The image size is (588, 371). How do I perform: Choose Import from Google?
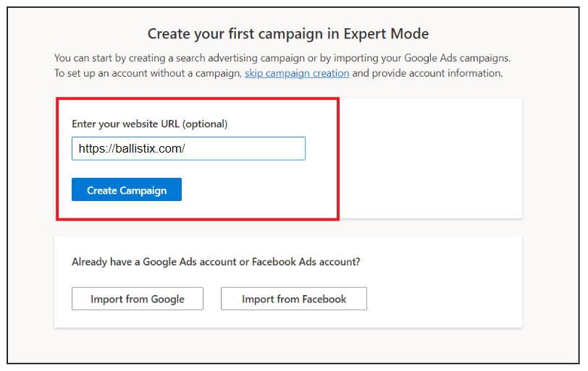[x=138, y=299]
